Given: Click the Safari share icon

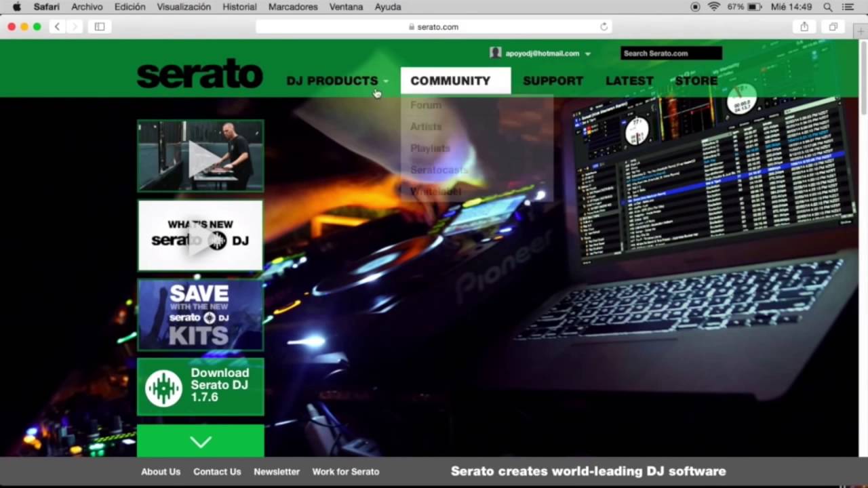Looking at the screenshot, I should pos(804,26).
